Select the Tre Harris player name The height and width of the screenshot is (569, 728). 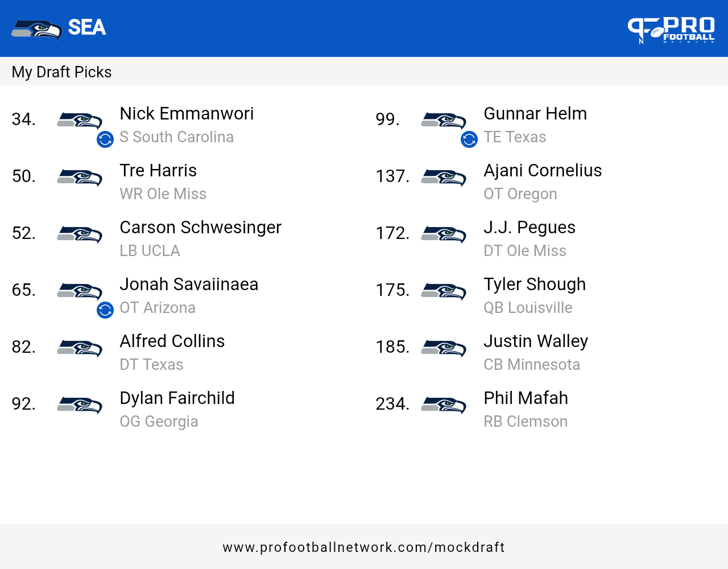158,171
